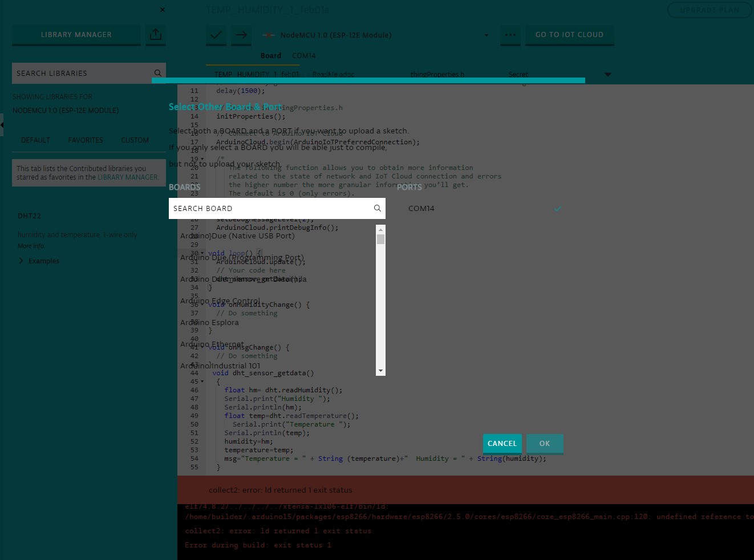Screen dimensions: 754x560
Task: Click the Verify checkmark icon in toolbar
Action: pyautogui.click(x=216, y=35)
